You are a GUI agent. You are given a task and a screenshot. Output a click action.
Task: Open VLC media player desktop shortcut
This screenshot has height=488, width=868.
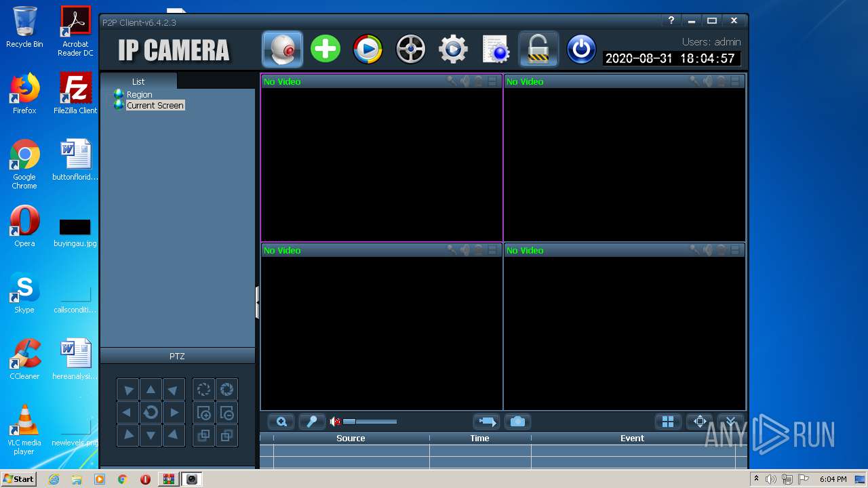coord(24,430)
